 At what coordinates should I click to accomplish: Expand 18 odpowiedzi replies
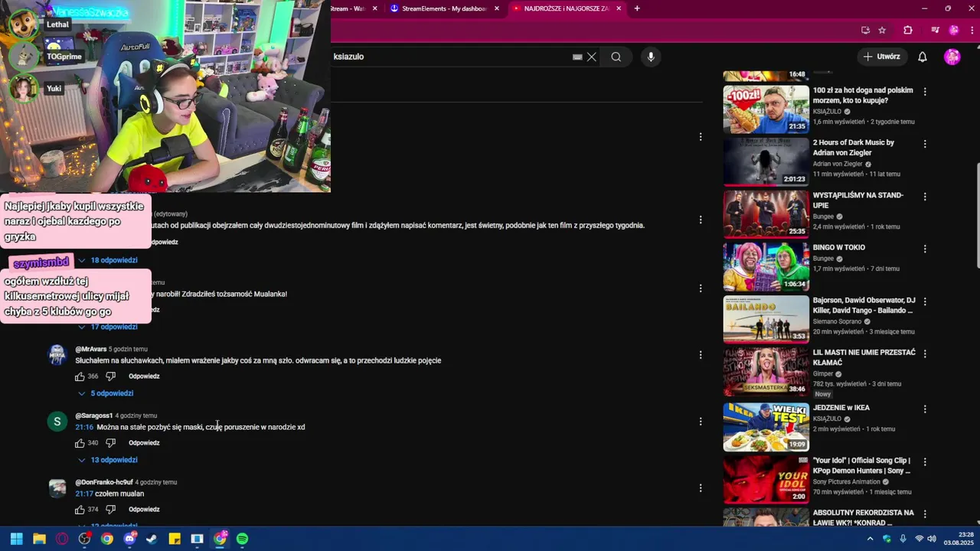107,260
